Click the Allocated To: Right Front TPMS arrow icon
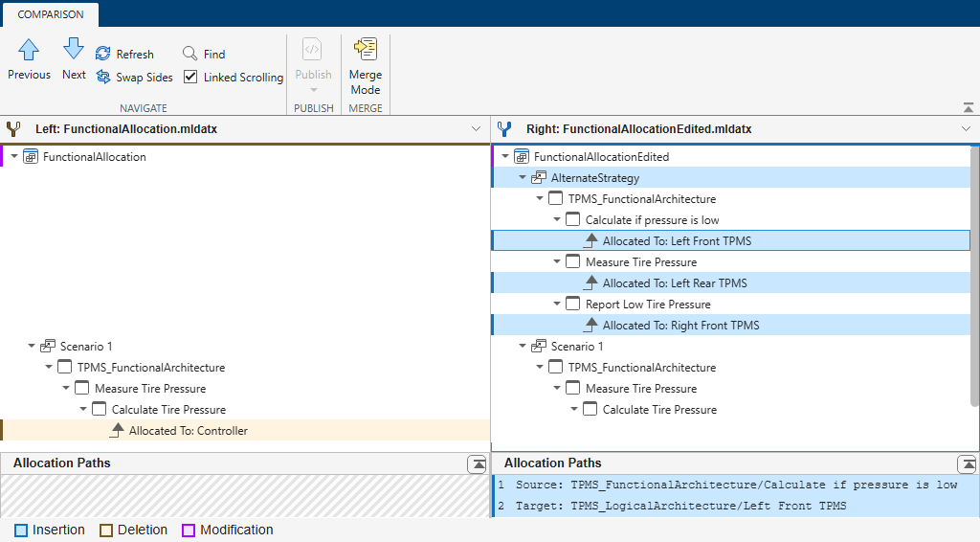 point(591,325)
